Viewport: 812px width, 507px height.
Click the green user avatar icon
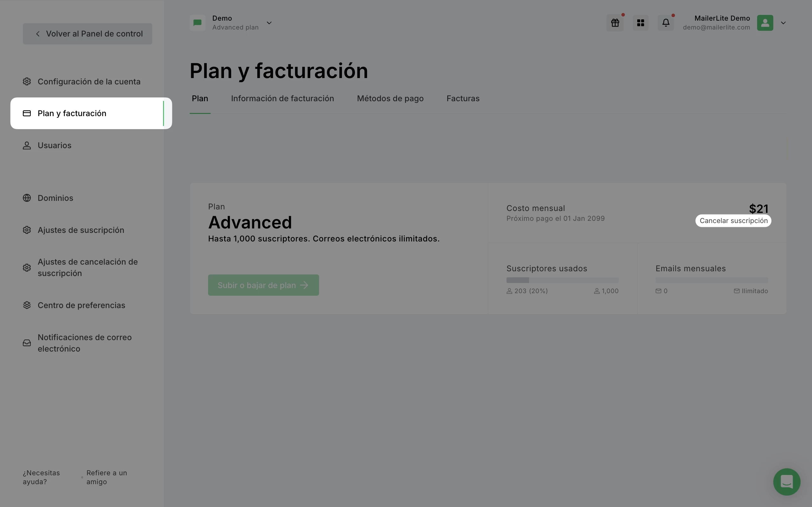click(765, 23)
